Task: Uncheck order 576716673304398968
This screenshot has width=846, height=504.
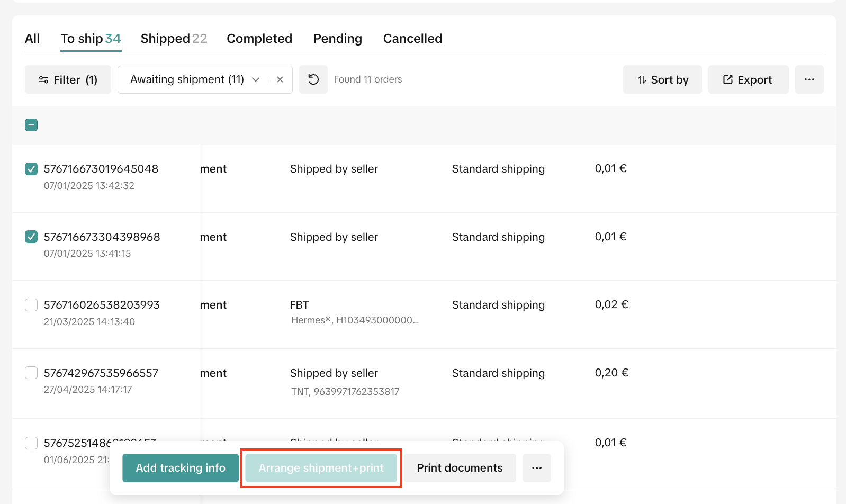Action: click(31, 237)
